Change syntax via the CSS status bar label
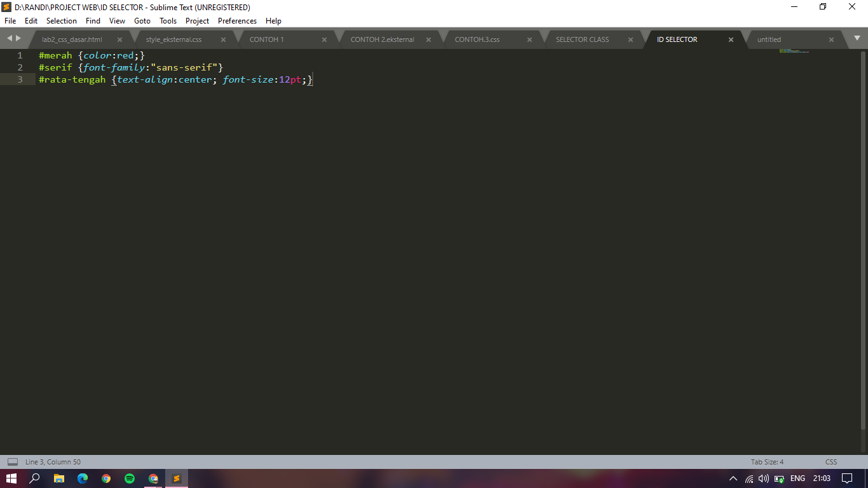This screenshot has height=488, width=868. [831, 461]
